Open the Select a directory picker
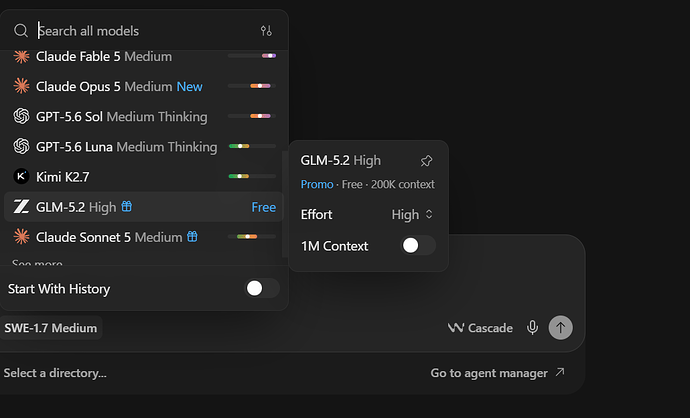The width and height of the screenshot is (690, 418). [x=55, y=373]
